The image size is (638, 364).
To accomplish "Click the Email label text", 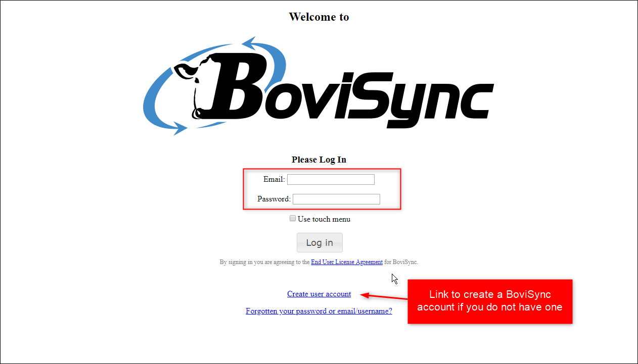I will click(274, 179).
